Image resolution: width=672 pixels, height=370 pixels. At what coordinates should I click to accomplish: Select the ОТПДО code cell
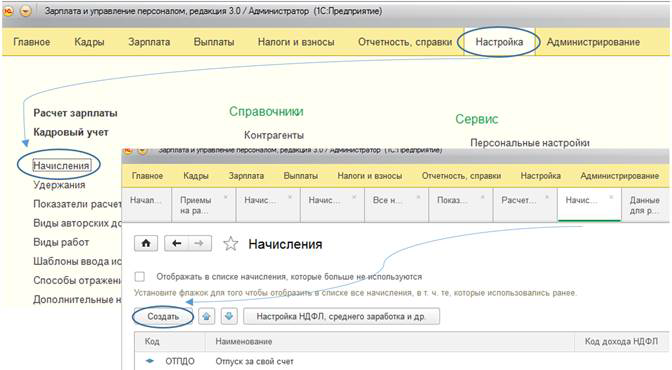(180, 361)
